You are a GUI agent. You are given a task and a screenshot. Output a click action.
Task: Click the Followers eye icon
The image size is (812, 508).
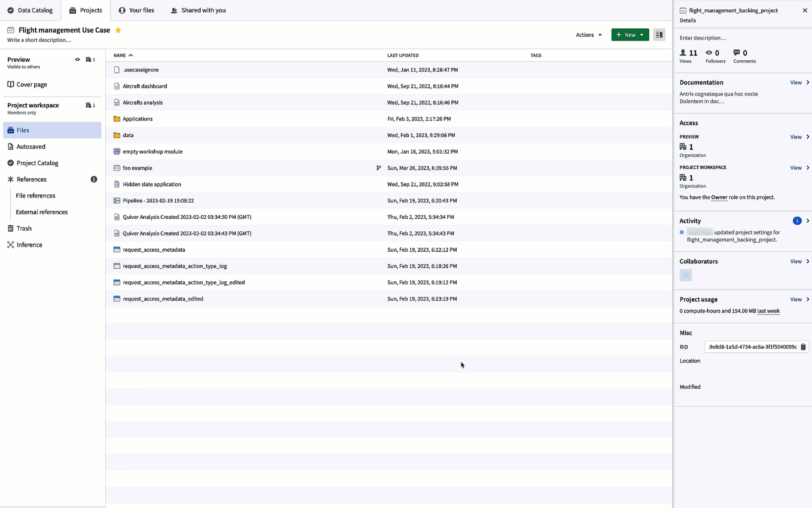pyautogui.click(x=709, y=53)
